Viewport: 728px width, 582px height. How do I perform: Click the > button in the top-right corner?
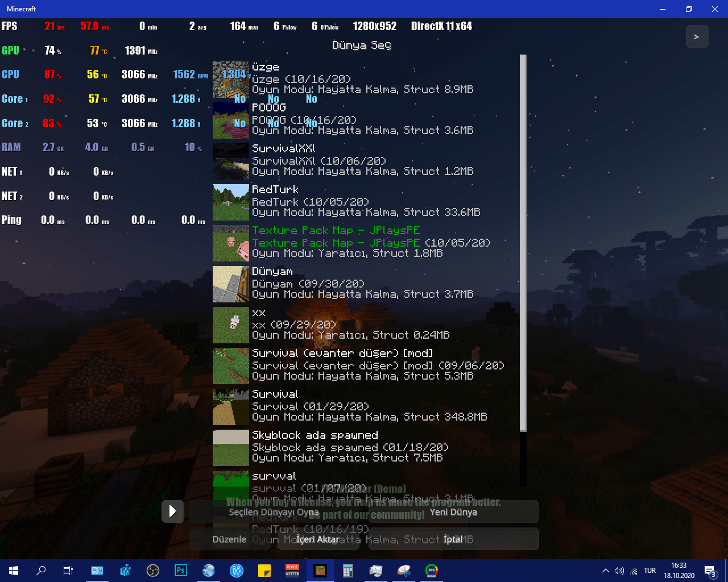697,36
